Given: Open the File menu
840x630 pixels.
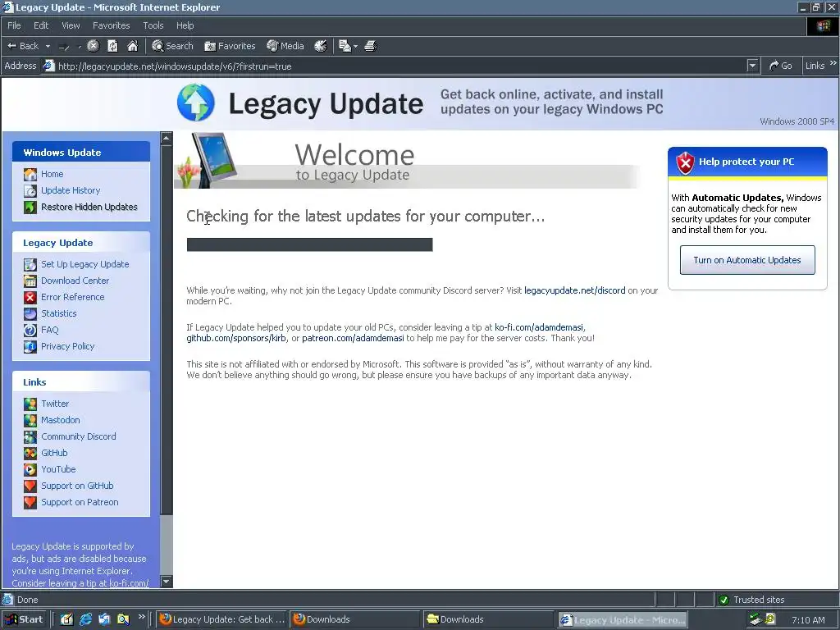Looking at the screenshot, I should (14, 25).
